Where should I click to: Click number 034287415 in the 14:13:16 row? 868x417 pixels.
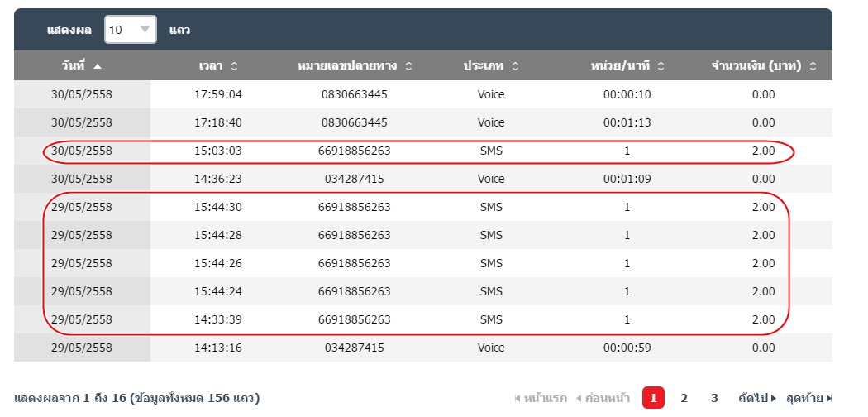click(355, 347)
